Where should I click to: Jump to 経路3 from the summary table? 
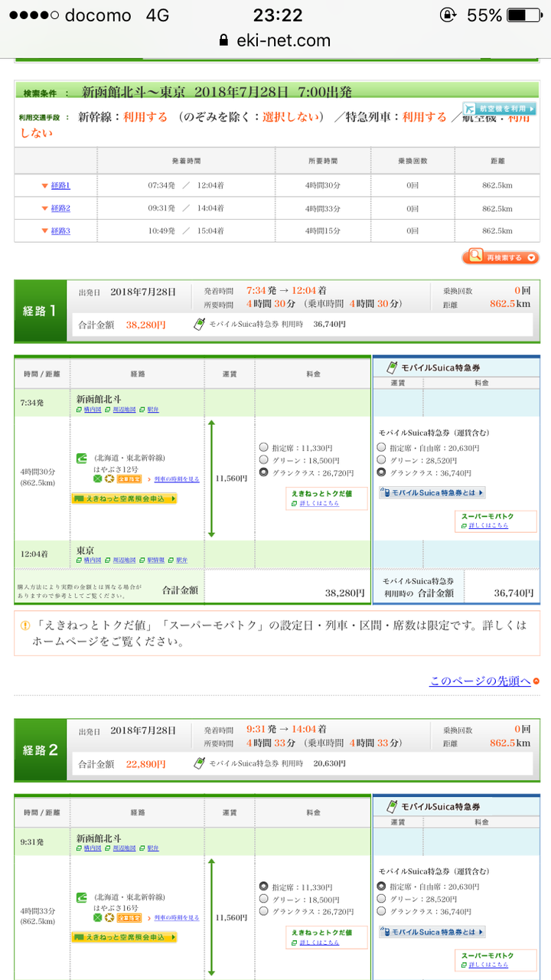[x=60, y=230]
